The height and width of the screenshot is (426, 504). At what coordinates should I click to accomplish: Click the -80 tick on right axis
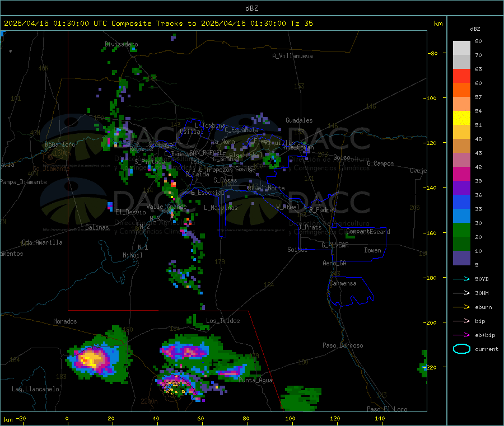click(432, 53)
